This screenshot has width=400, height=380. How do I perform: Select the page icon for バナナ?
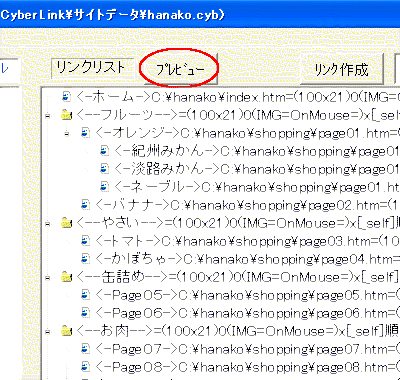[86, 205]
